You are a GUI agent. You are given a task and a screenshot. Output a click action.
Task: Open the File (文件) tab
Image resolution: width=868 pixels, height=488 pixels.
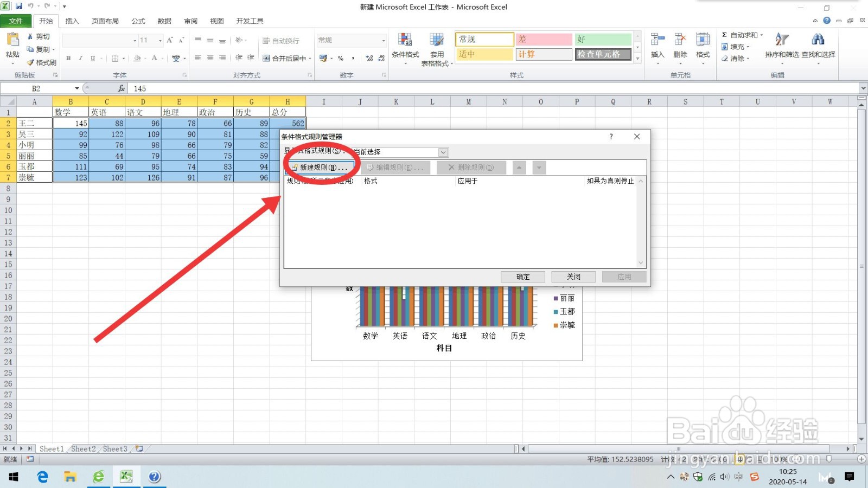pyautogui.click(x=16, y=21)
